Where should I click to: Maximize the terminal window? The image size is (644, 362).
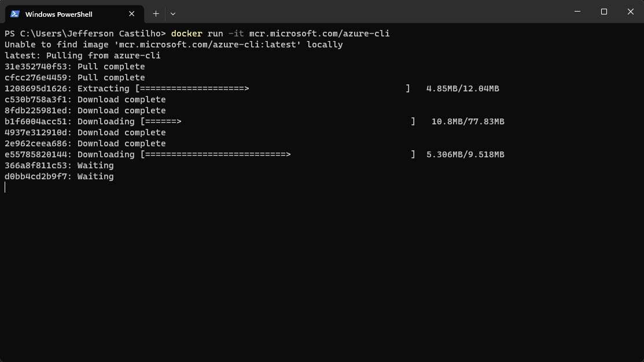tap(603, 12)
